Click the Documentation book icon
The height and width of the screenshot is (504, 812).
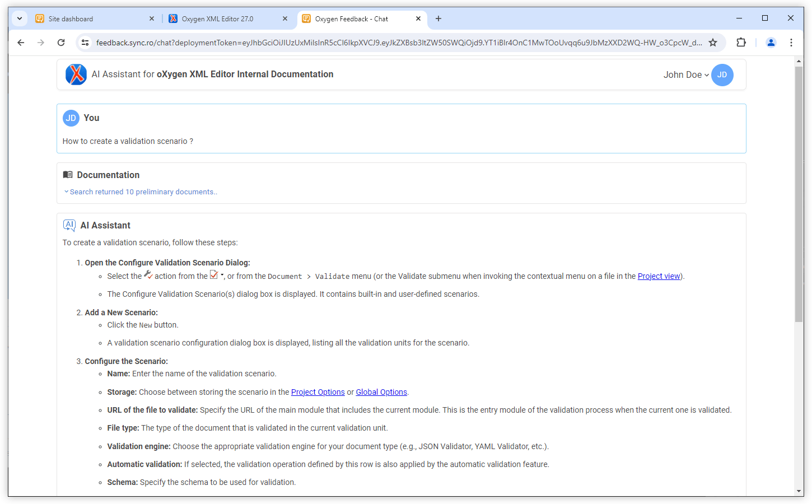coord(68,175)
